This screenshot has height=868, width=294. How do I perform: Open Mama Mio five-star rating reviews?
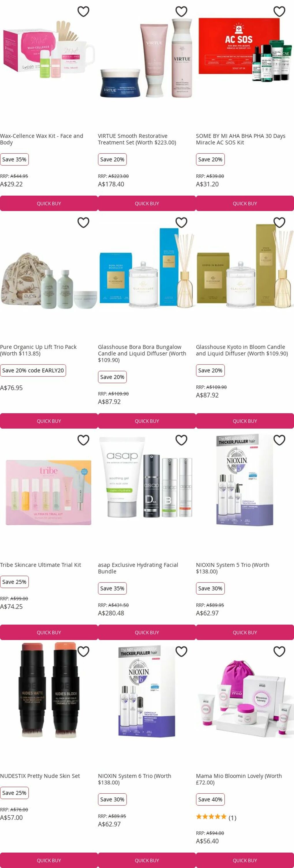(x=216, y=818)
